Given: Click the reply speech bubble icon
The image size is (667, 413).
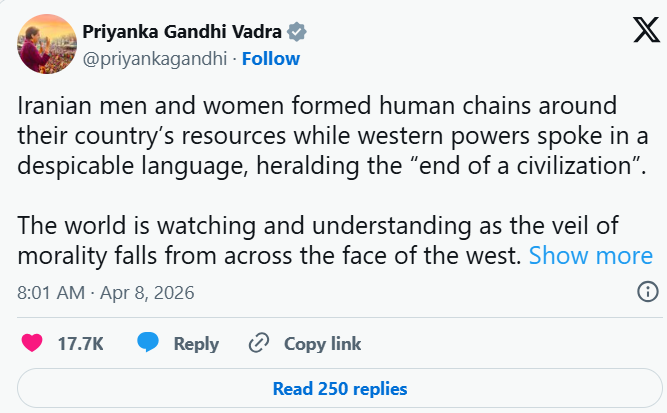Looking at the screenshot, I should pos(148,343).
